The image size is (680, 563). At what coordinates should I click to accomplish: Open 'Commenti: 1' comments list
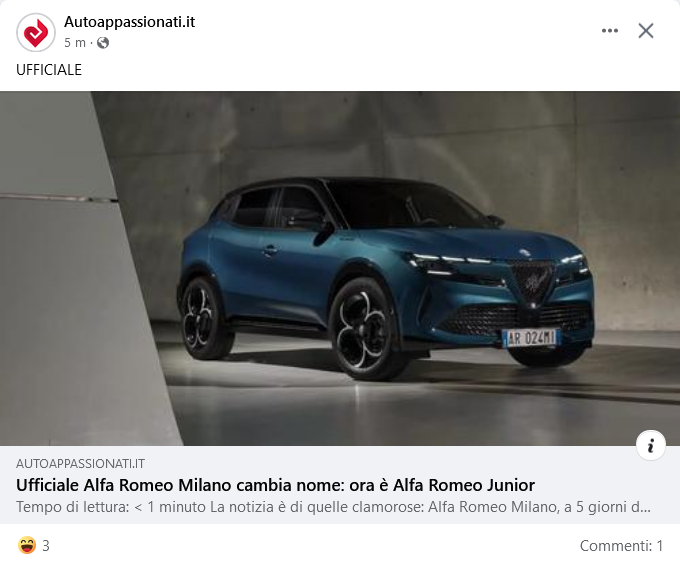pyautogui.click(x=621, y=546)
